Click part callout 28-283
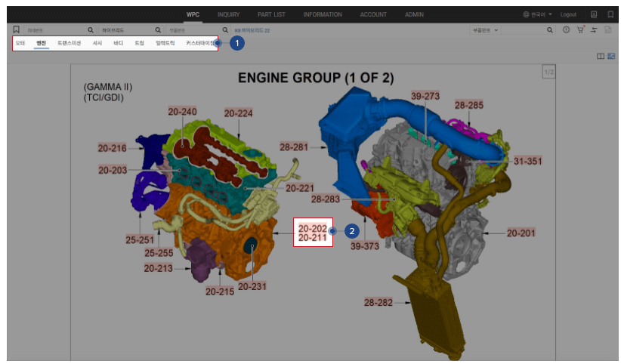This screenshot has height=364, width=621. tap(326, 199)
